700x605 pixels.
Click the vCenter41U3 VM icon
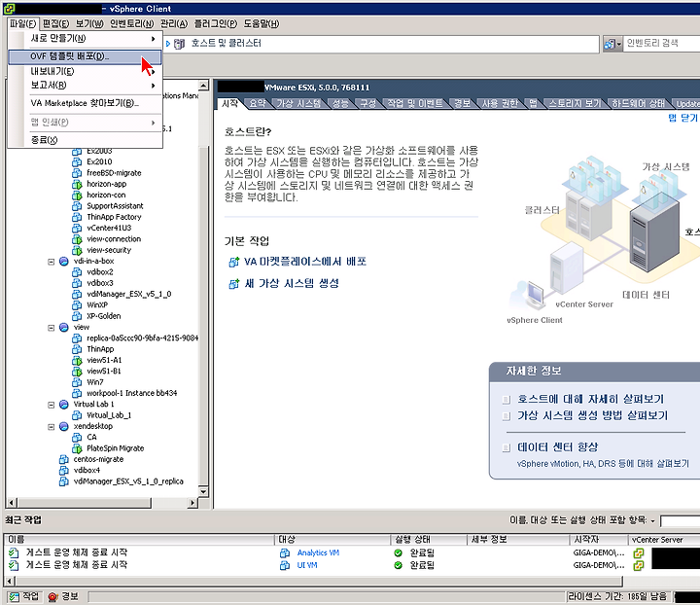click(77, 229)
